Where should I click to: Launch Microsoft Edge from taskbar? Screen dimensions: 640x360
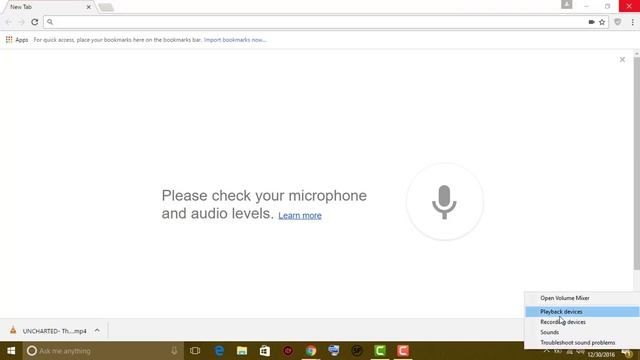coord(219,351)
